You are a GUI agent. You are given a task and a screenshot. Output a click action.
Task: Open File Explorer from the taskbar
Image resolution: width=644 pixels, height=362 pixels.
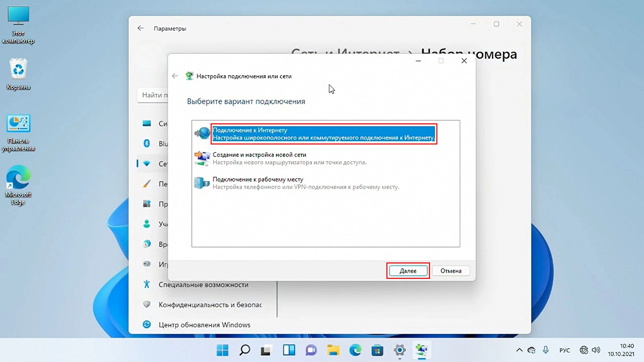(x=333, y=350)
